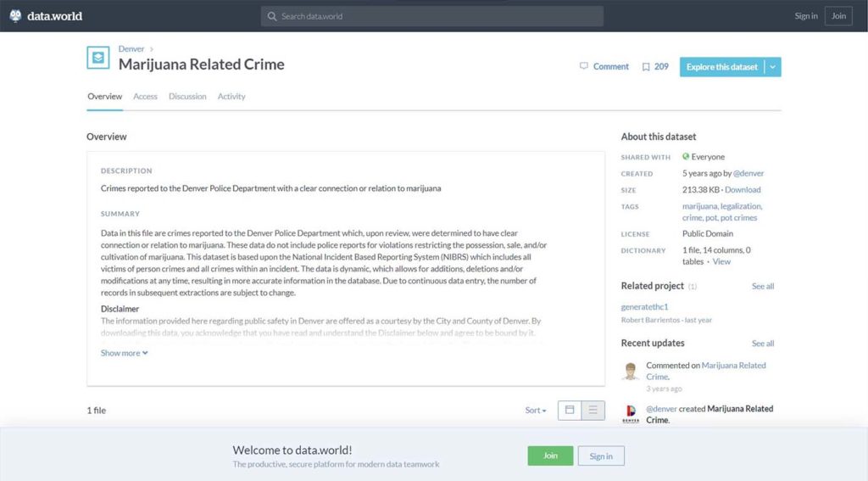The width and height of the screenshot is (868, 481).
Task: Click the Download link
Action: (x=743, y=189)
